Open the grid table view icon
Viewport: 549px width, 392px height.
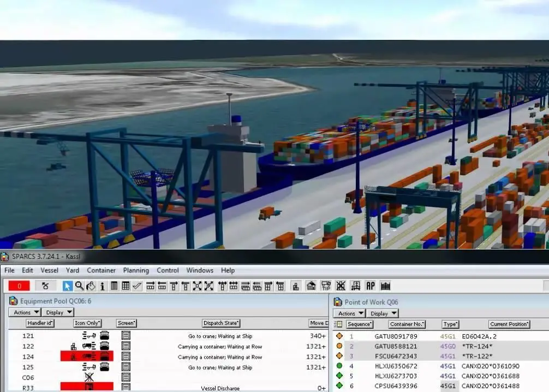coord(126,286)
